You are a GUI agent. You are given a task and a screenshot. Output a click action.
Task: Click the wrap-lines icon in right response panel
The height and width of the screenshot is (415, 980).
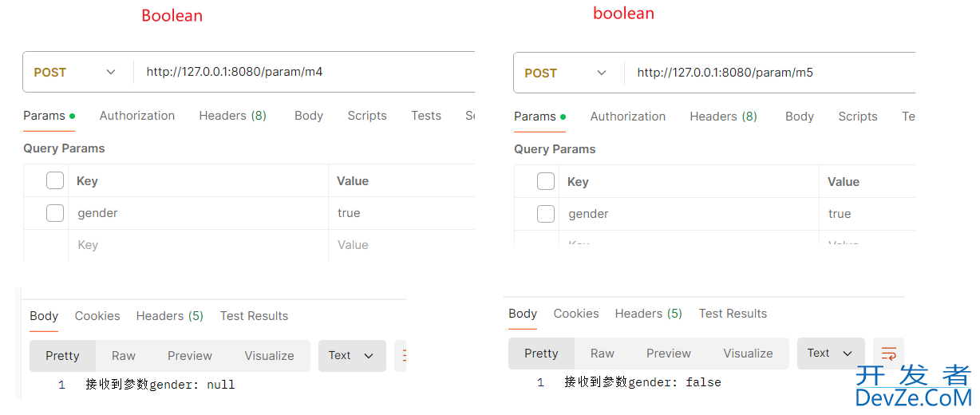[x=889, y=354]
